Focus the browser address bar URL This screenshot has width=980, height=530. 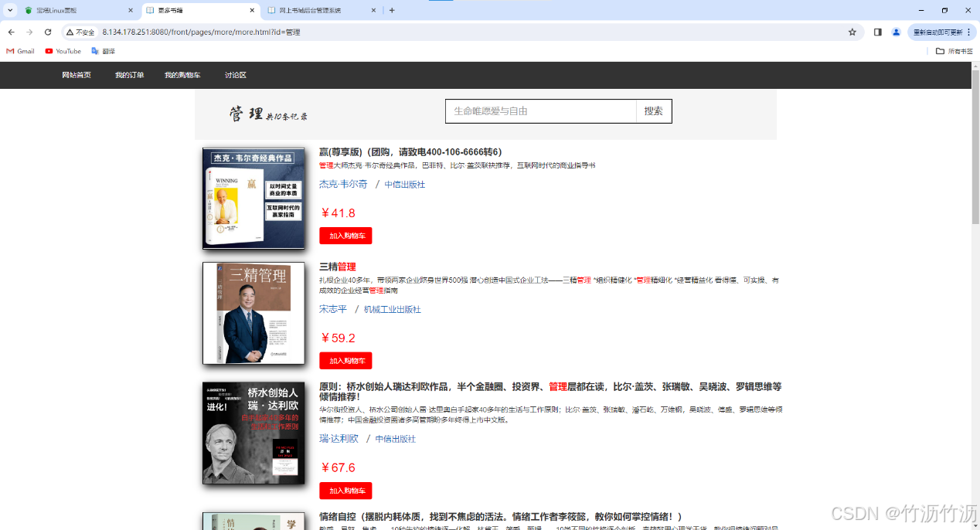tap(201, 32)
